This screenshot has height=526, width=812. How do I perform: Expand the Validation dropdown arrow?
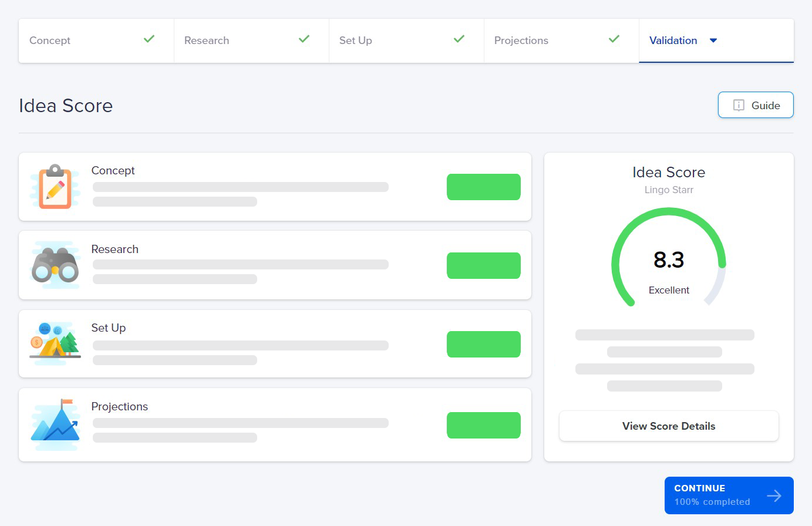pos(713,41)
